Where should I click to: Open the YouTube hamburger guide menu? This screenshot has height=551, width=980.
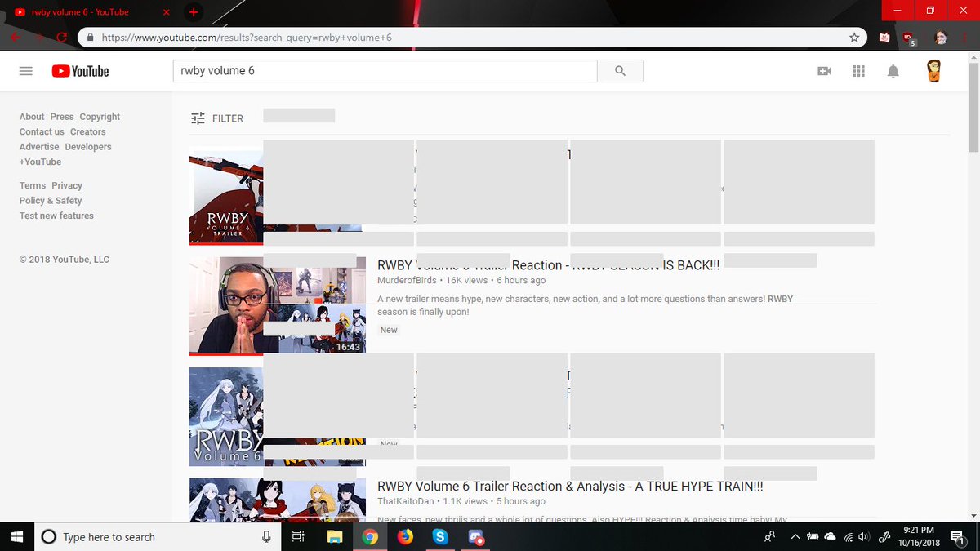(x=26, y=71)
